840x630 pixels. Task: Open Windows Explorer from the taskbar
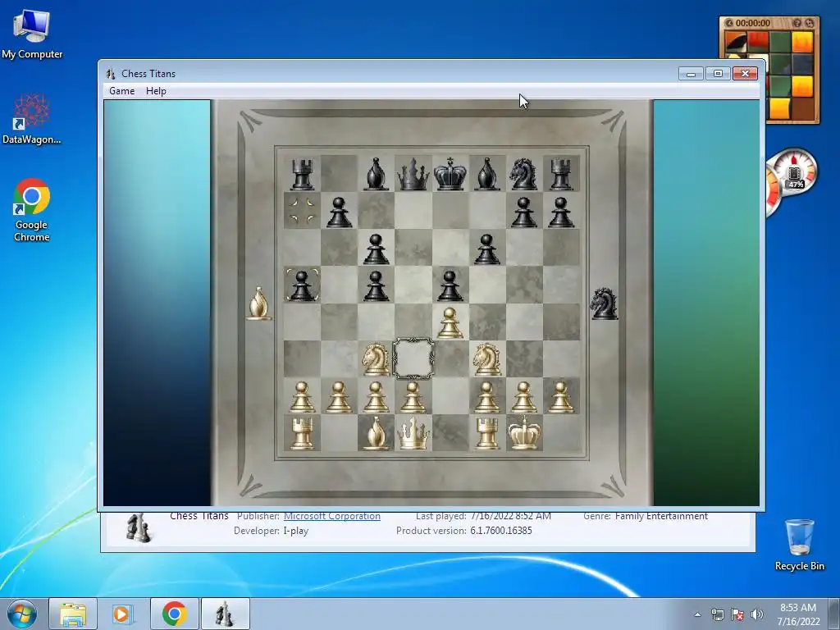click(x=73, y=614)
